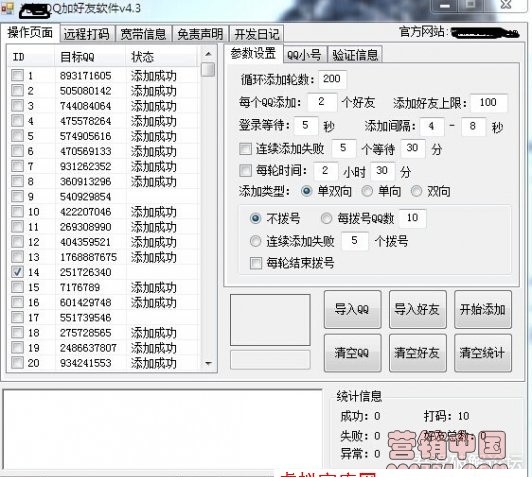
Task: Open the QQ小号 settings tab
Action: (304, 55)
